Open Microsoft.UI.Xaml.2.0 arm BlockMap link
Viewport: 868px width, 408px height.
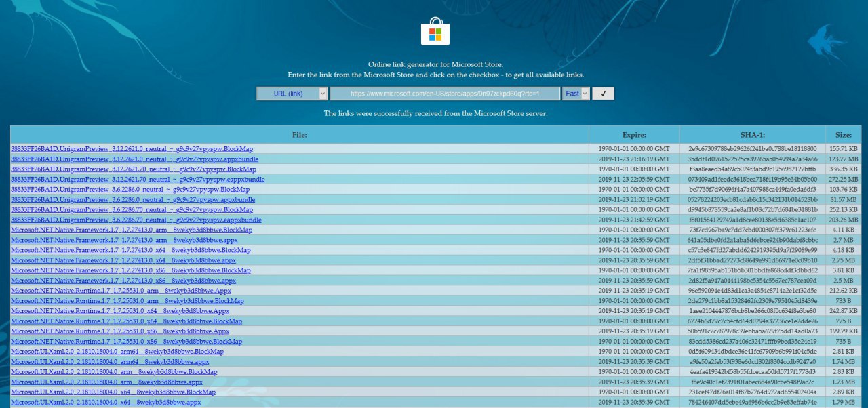[x=114, y=372]
